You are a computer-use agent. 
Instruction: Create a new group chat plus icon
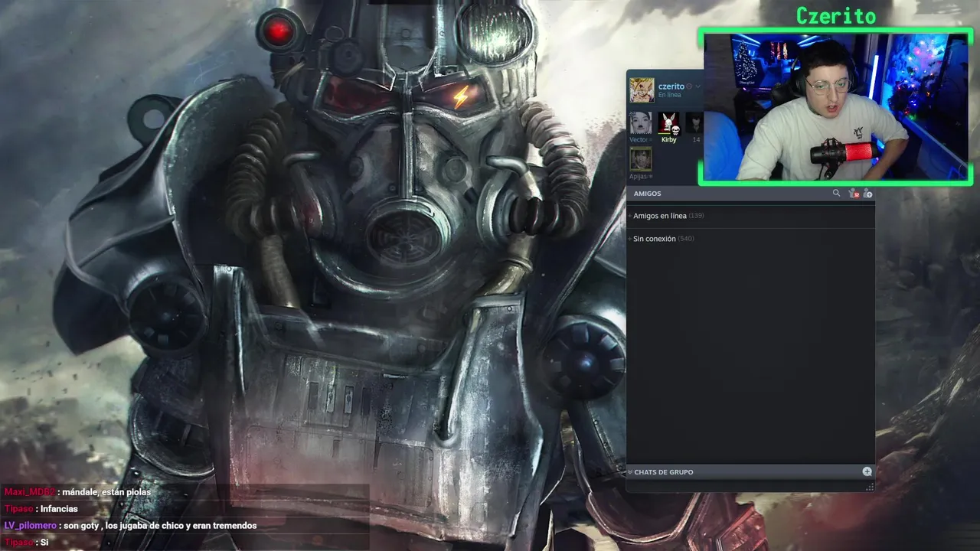[x=867, y=471]
